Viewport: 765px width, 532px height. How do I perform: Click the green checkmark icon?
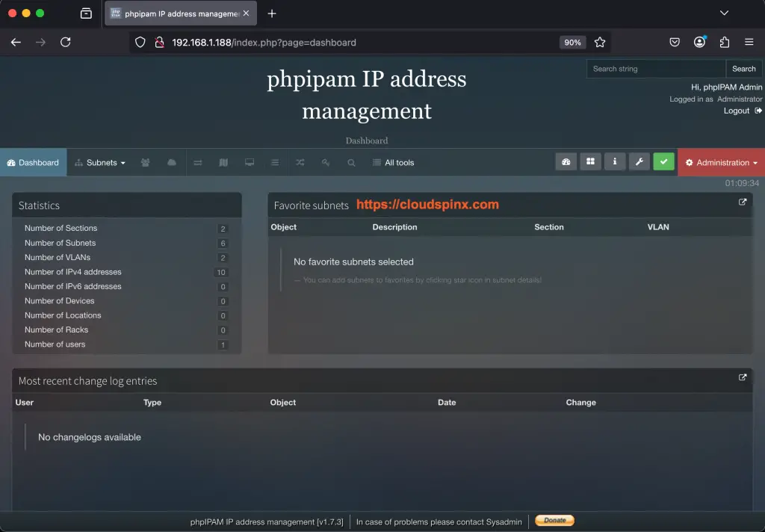[663, 161]
